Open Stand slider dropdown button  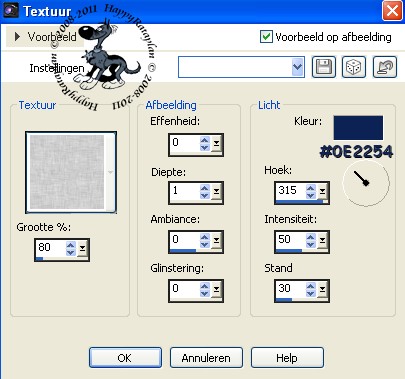[322, 290]
